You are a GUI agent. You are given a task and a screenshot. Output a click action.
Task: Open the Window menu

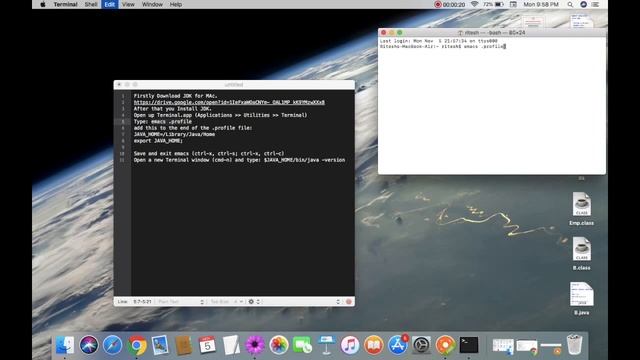pos(152,4)
